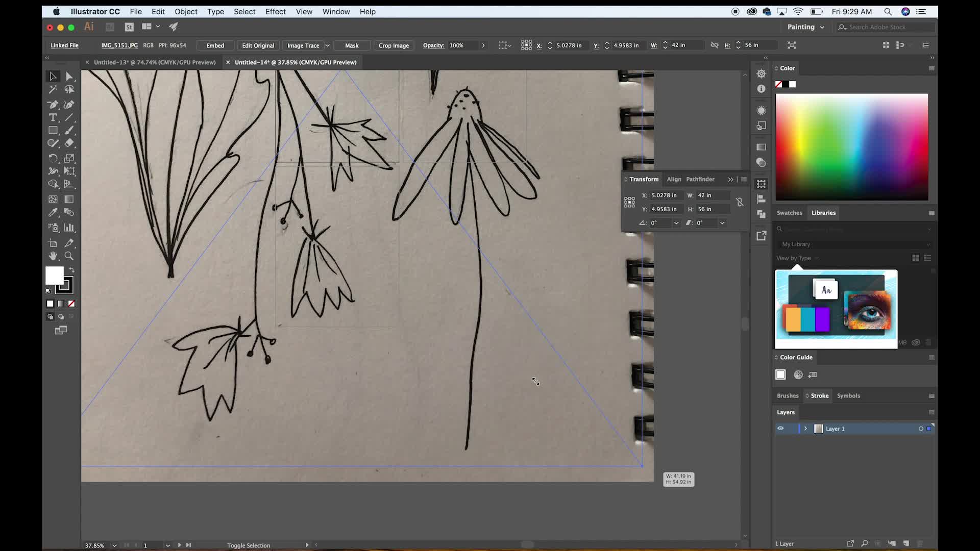This screenshot has width=980, height=551.
Task: Select the Rotate tool
Action: pos(53,158)
